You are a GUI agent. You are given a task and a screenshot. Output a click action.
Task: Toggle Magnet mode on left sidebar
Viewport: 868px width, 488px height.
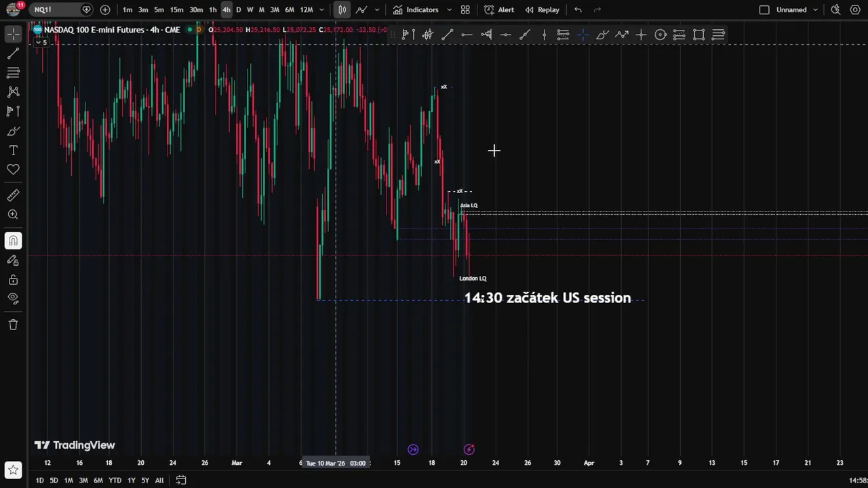point(13,241)
